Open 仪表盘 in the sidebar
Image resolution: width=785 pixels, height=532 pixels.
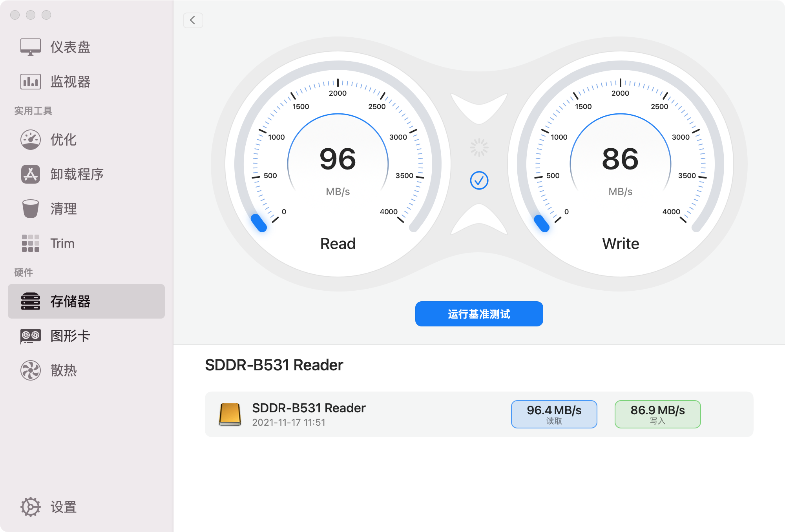(86, 47)
